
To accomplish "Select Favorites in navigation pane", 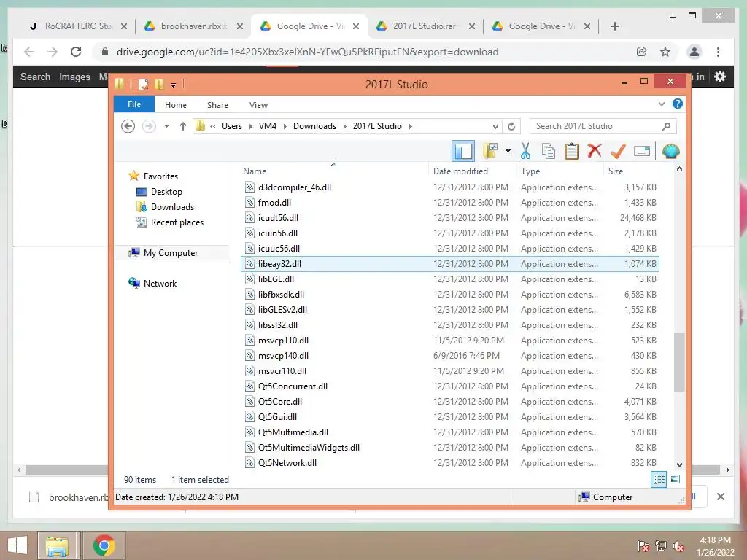I will (x=160, y=176).
